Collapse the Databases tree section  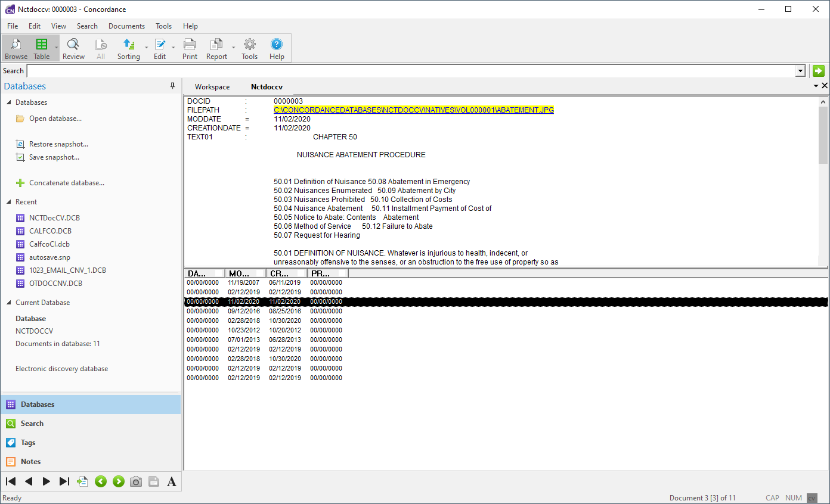[9, 102]
